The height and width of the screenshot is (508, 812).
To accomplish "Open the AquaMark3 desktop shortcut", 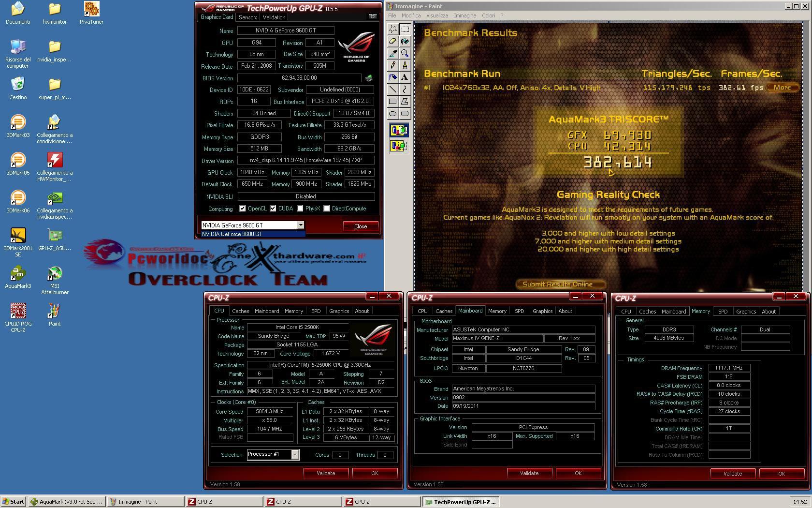I will [18, 277].
